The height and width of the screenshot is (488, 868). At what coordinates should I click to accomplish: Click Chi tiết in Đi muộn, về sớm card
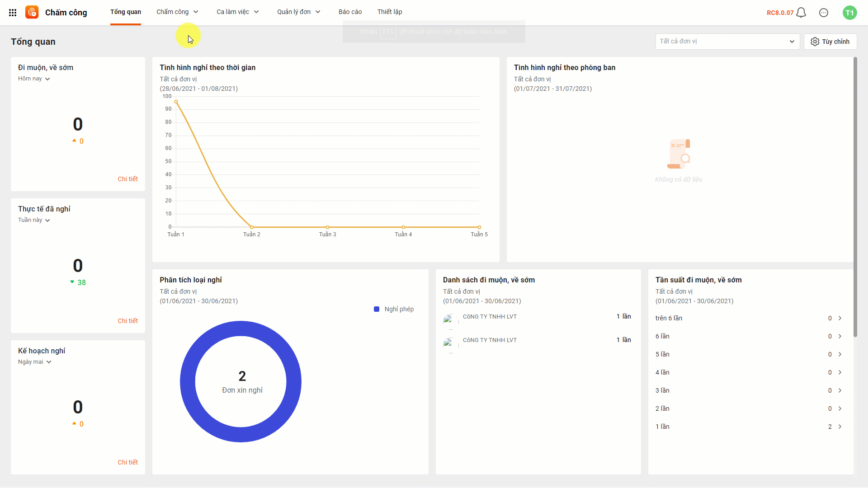(x=127, y=179)
